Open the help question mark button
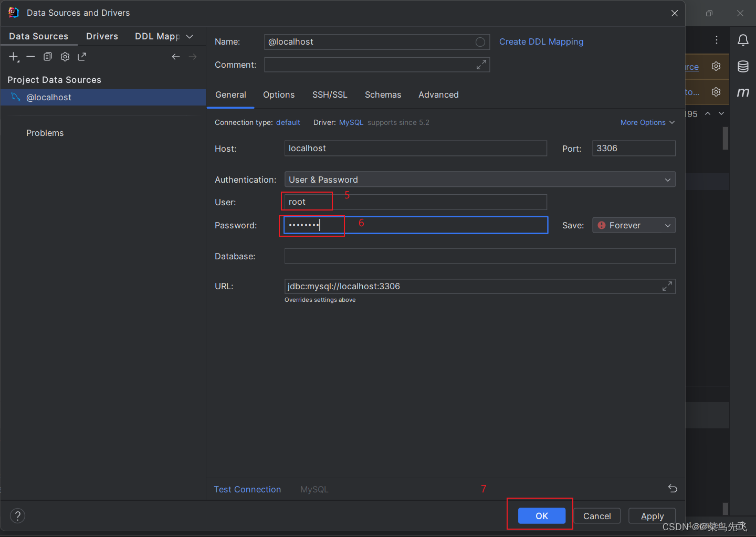Viewport: 756px width, 537px height. (17, 516)
